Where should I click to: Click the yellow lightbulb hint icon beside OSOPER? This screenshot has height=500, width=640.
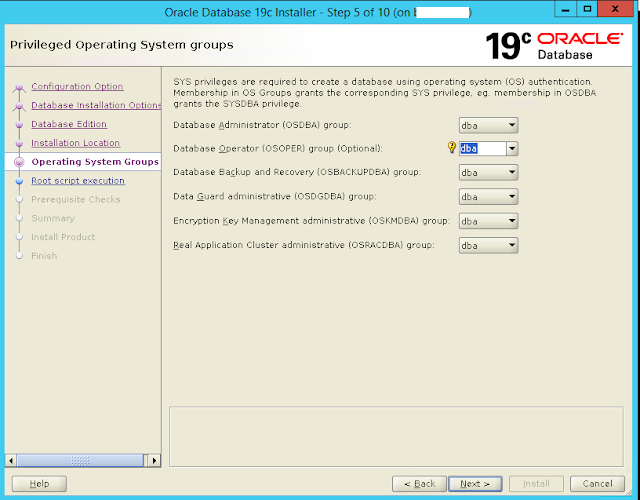tap(451, 147)
